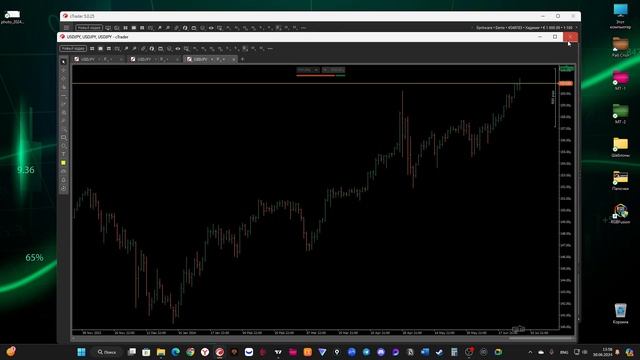The image size is (640, 360).
Task: Open Recycle Bin desktop icon
Action: (620, 313)
